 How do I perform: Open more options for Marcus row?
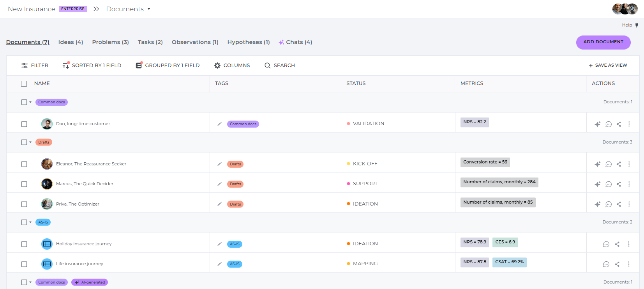point(629,184)
